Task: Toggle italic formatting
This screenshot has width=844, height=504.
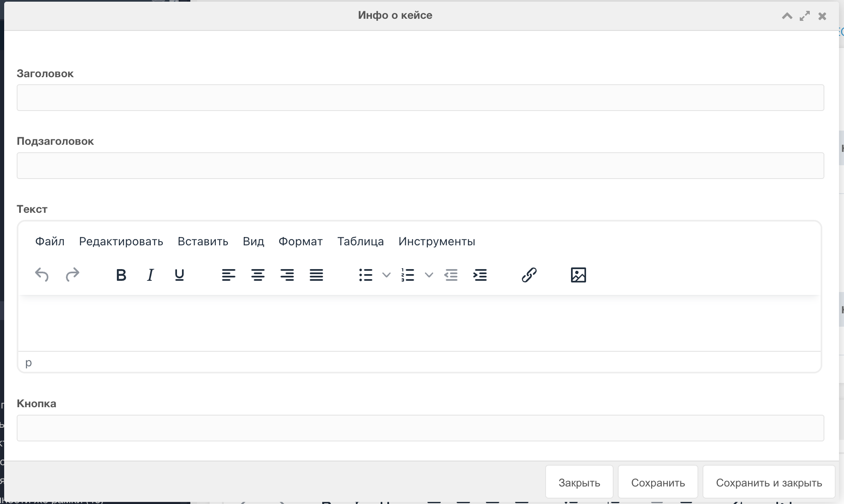Action: [150, 275]
